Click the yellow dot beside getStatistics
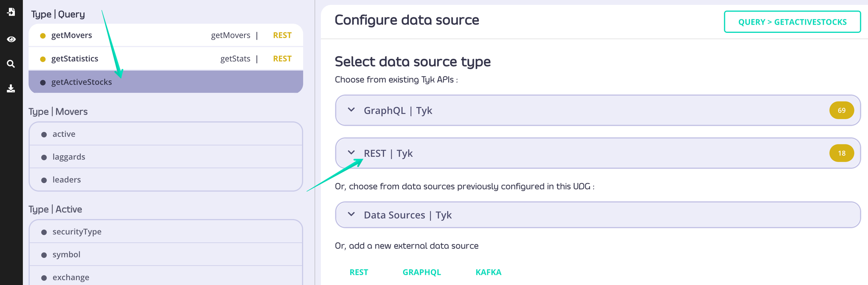The height and width of the screenshot is (285, 868). (43, 59)
